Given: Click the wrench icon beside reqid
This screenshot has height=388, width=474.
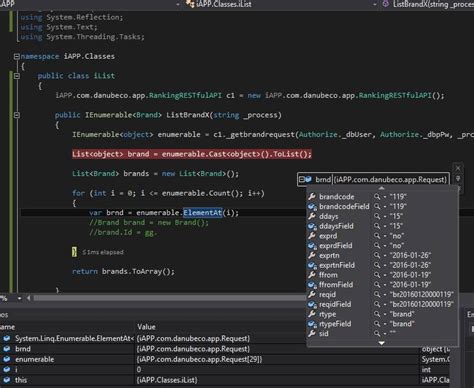Looking at the screenshot, I should [x=312, y=294].
